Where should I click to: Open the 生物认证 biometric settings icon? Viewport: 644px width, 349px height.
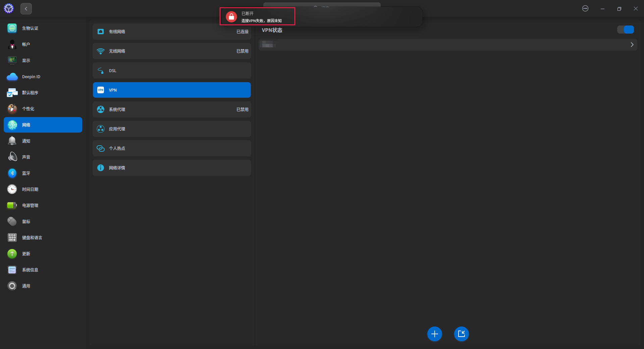12,28
